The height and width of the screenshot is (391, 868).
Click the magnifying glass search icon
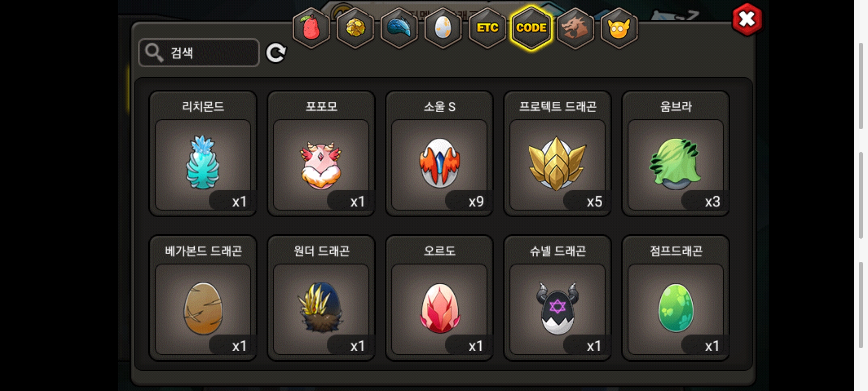coord(154,53)
